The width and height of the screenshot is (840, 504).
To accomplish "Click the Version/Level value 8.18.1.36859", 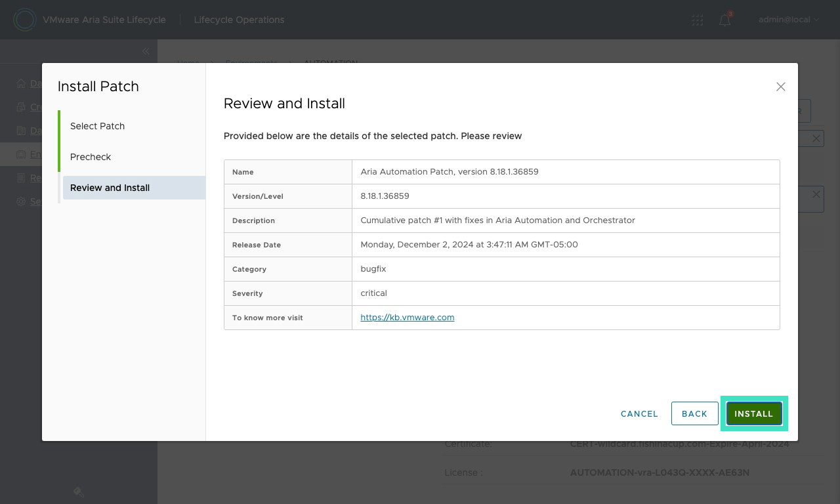I will [x=385, y=196].
